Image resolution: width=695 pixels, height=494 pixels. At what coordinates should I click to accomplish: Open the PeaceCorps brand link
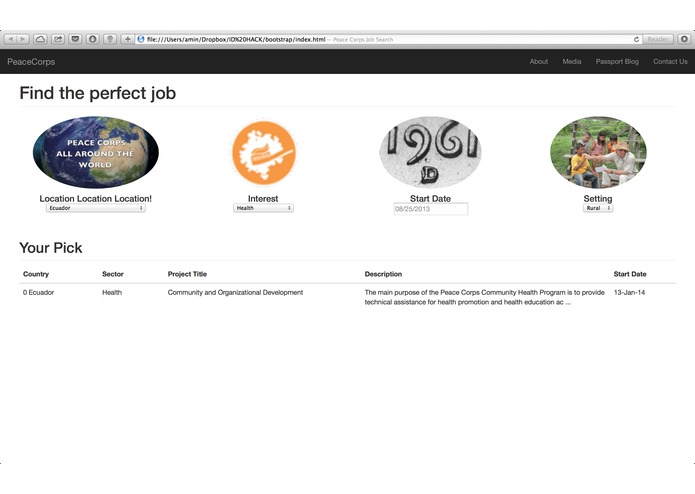click(x=31, y=62)
